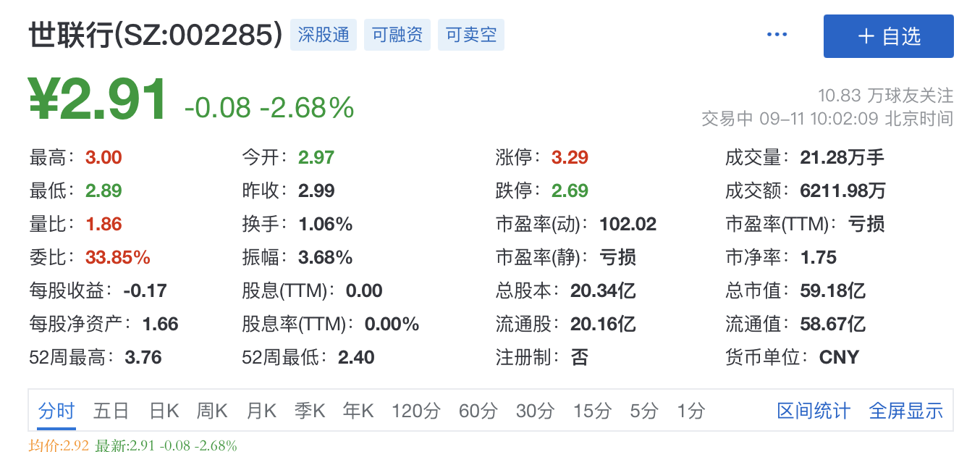The image size is (980, 452).
Task: Click the 昨收 value 2.99
Action: pyautogui.click(x=316, y=191)
